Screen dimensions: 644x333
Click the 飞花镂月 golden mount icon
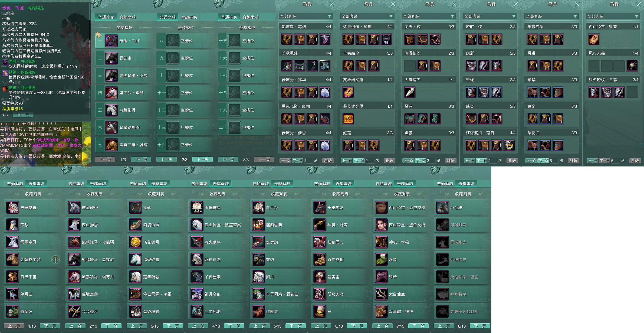(x=136, y=242)
